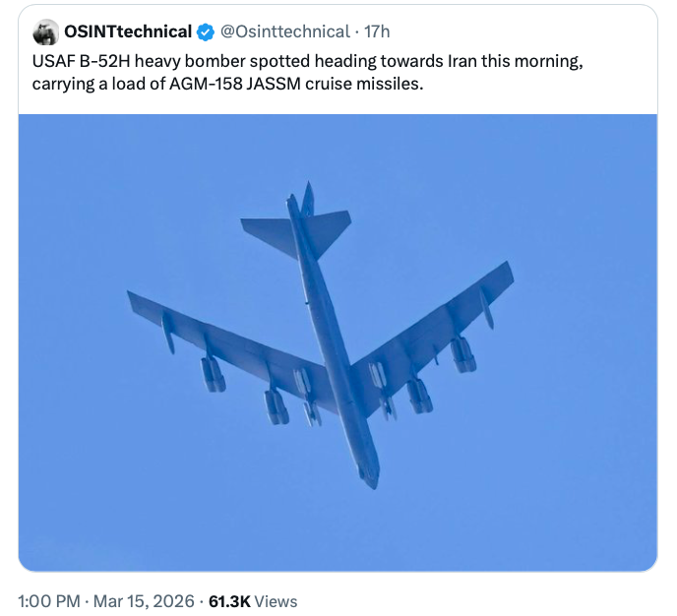Open the B-52 bomber photo
Viewport: 677px width, 616px height.
(338, 342)
